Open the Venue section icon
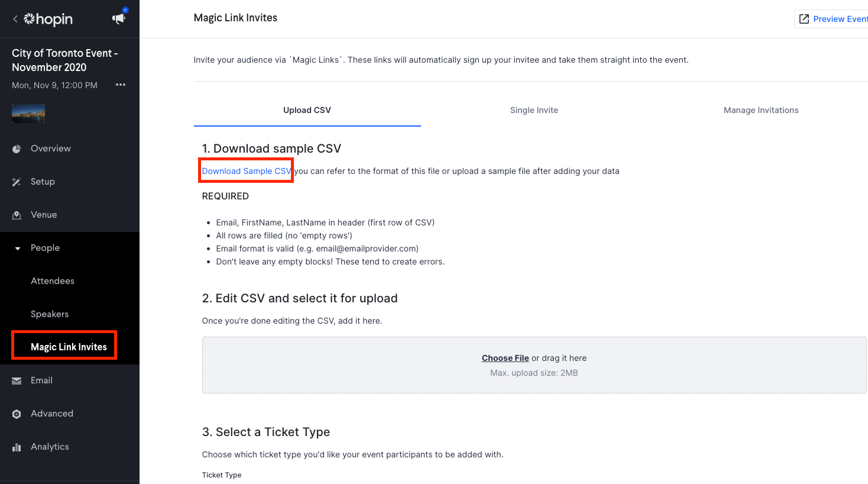The height and width of the screenshot is (484, 868). pyautogui.click(x=17, y=215)
